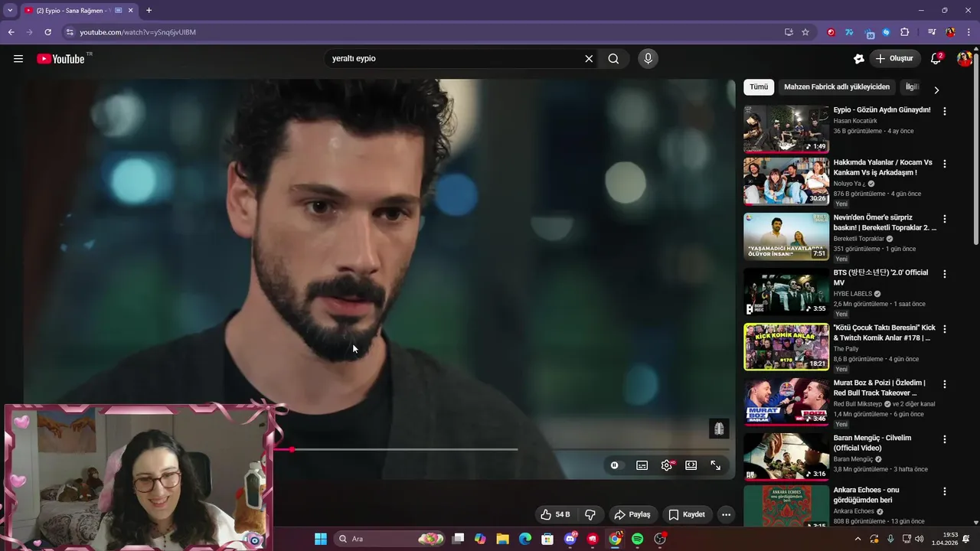Viewport: 980px width, 551px height.
Task: Open a new browser tab
Action: [x=149, y=11]
